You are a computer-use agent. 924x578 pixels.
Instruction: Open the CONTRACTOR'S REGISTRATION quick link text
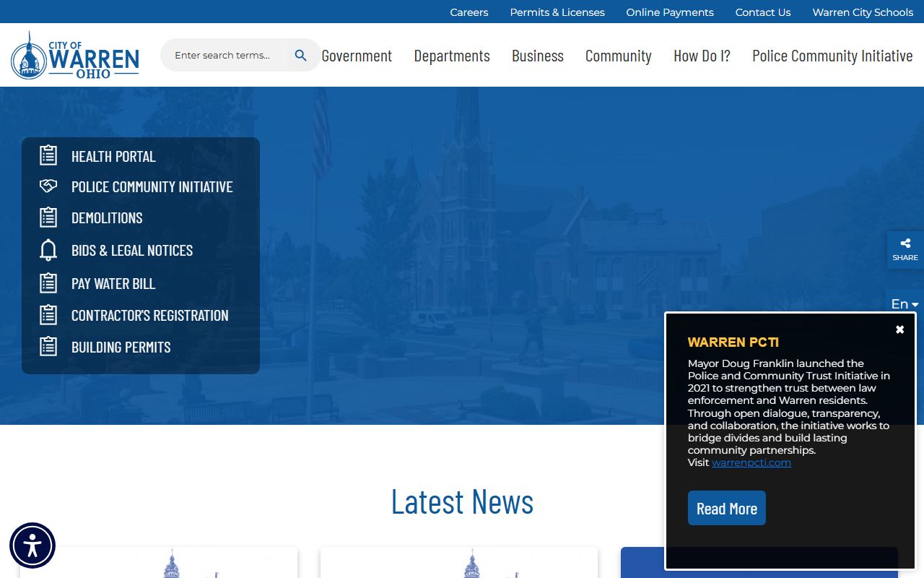(150, 315)
